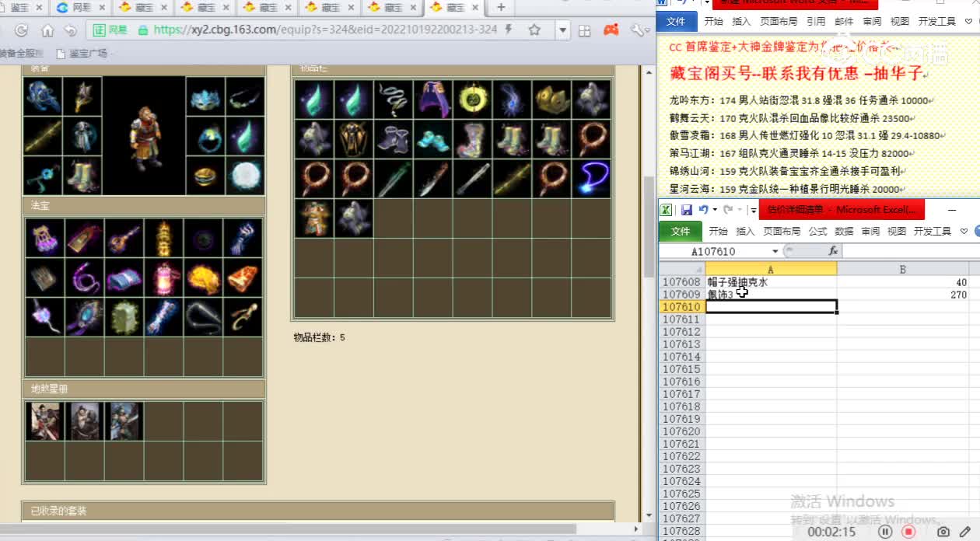This screenshot has width=980, height=541.
Task: Click the equipped golden bracelet item
Action: (205, 176)
